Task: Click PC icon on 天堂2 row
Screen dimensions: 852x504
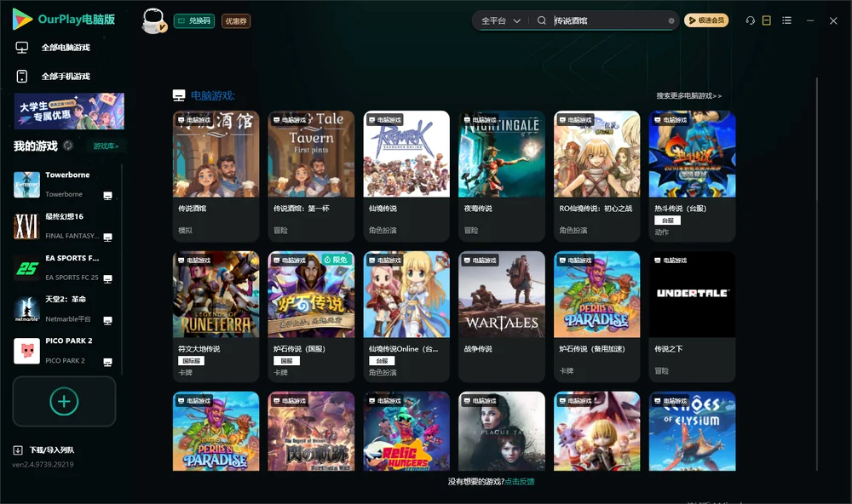Action: click(107, 320)
